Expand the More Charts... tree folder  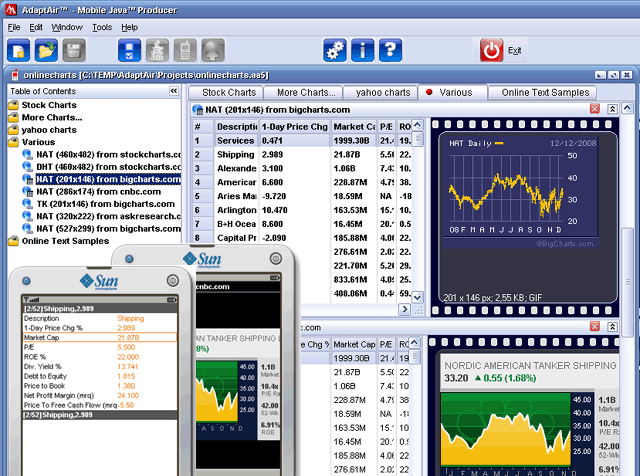(x=13, y=118)
